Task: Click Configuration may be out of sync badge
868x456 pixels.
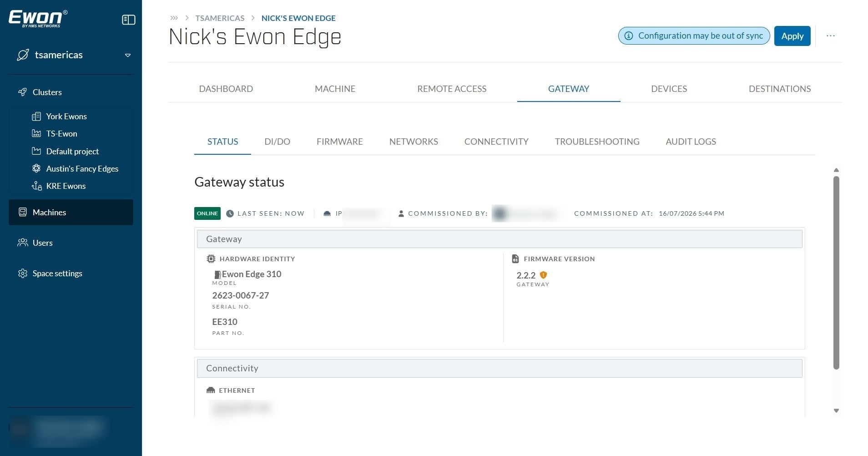Action: (694, 35)
